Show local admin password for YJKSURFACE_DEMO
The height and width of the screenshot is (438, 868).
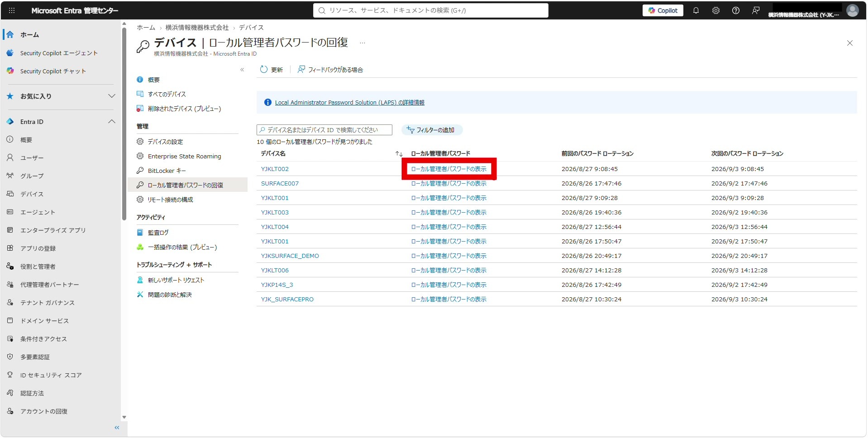coord(449,256)
